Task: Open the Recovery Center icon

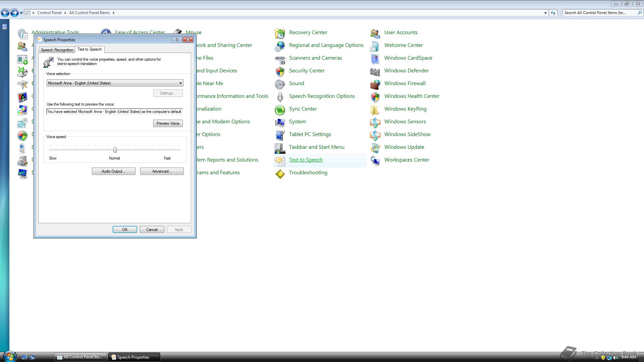Action: tap(280, 33)
